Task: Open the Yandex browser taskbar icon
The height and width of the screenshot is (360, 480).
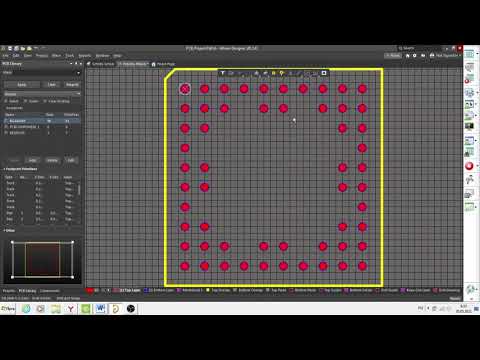Action: [71, 309]
